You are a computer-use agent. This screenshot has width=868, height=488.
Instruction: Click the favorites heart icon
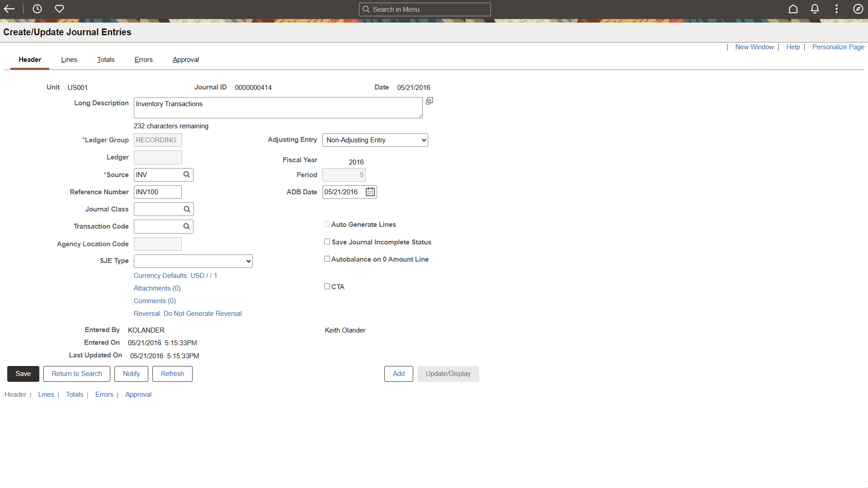59,9
